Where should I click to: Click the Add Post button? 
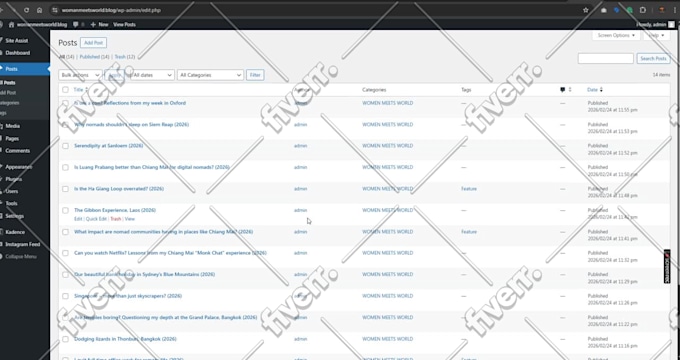pos(93,43)
